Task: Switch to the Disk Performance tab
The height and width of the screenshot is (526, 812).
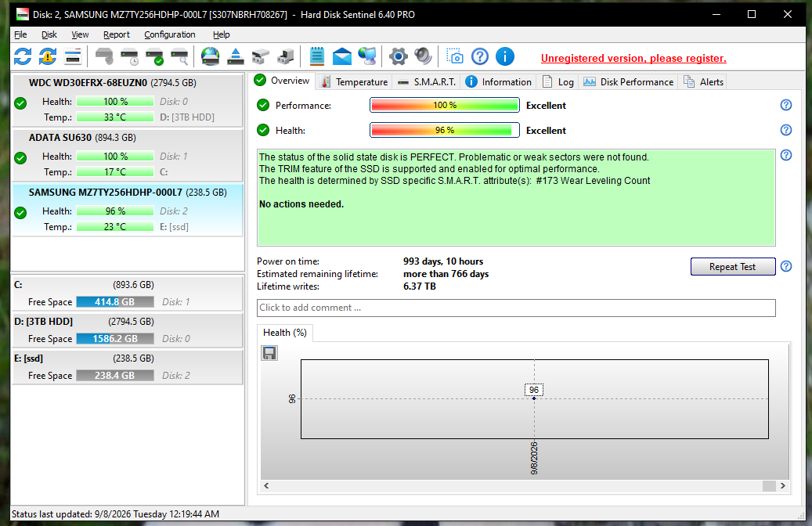Action: [629, 82]
